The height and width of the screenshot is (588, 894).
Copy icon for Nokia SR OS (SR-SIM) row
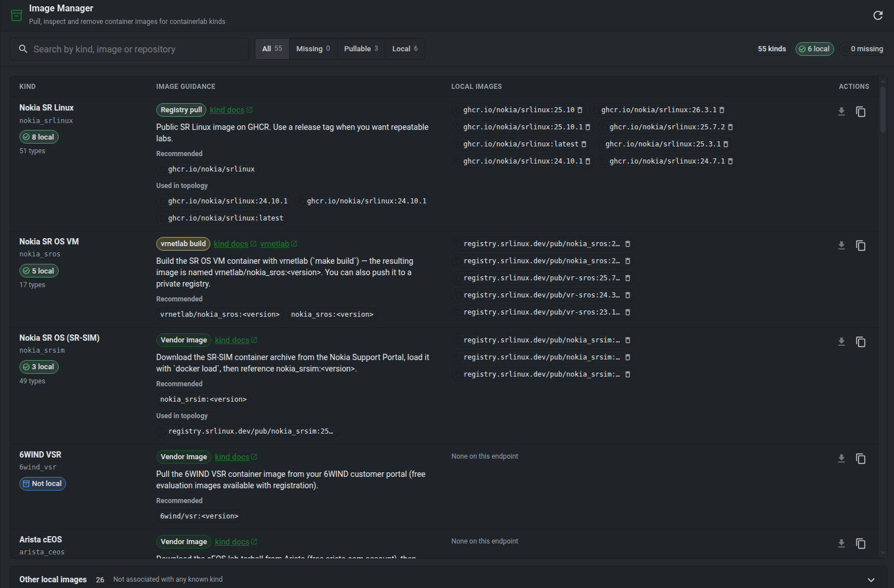pyautogui.click(x=861, y=342)
